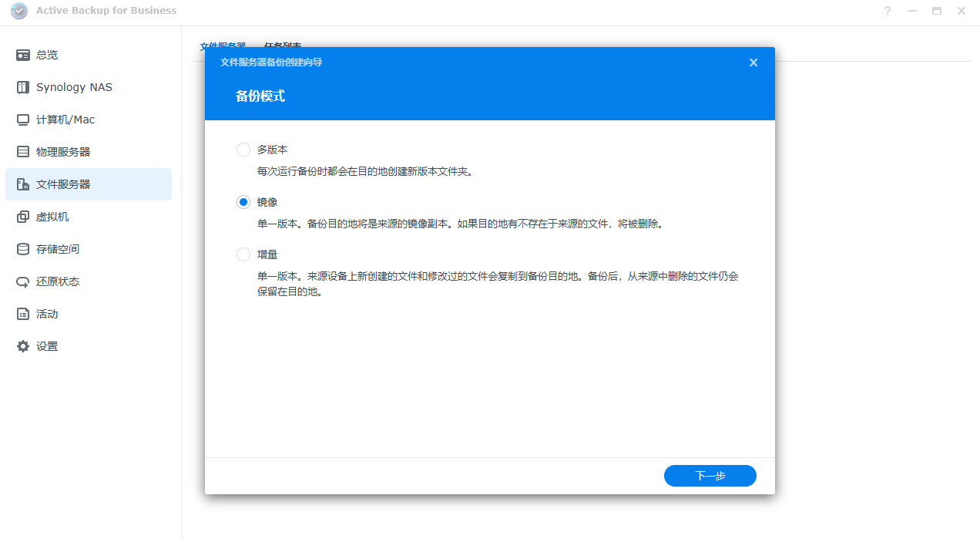Maximize the Active Backup window
The height and width of the screenshot is (539, 980).
(x=937, y=11)
